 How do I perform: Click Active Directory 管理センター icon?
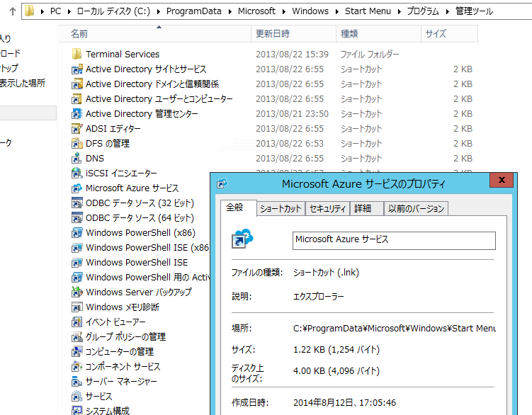[77, 114]
